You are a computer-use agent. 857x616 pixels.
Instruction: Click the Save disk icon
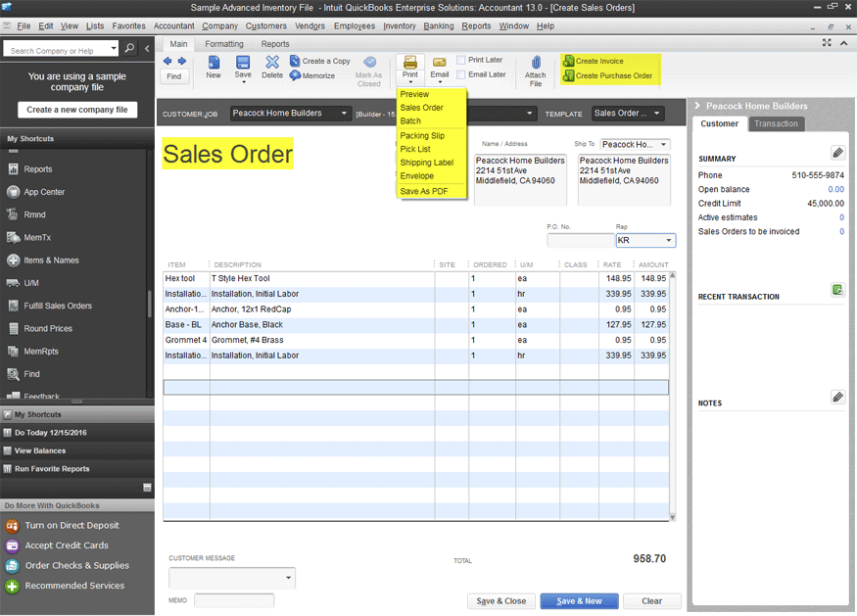pyautogui.click(x=243, y=63)
